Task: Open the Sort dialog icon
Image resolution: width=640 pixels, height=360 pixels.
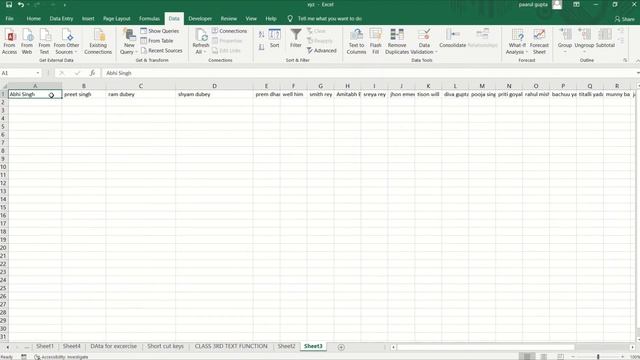Action: coord(275,39)
